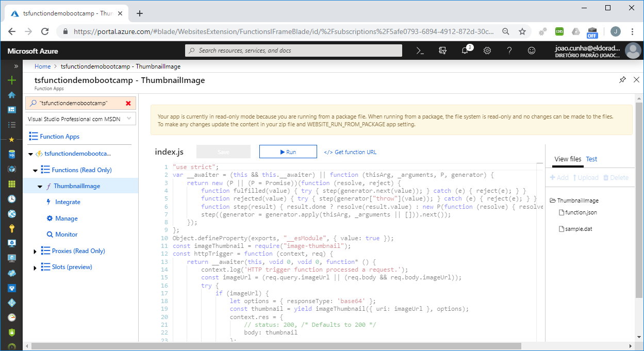
Task: Collapse the ThumbnailImage function node
Action: tap(40, 186)
